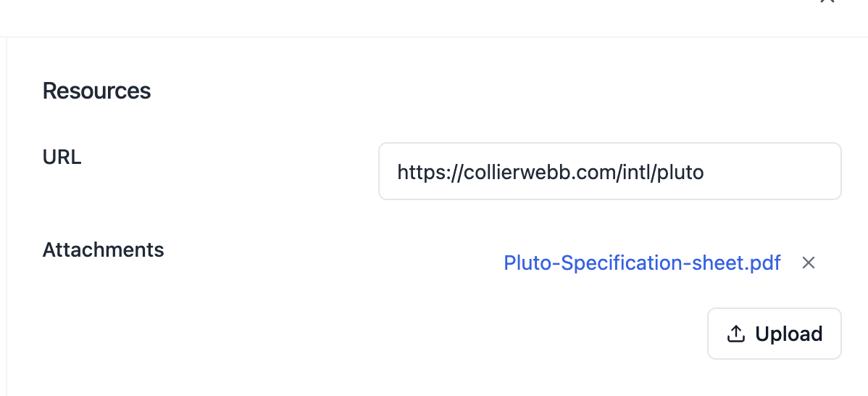Close the panel with the top-right X
This screenshot has height=396, width=868.
(827, 2)
